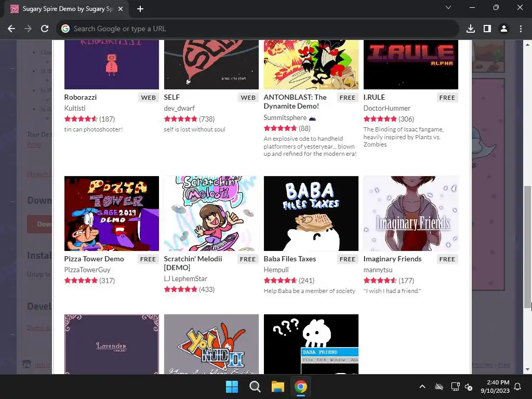
Task: Click the FREE tag beside I.RULE
Action: point(447,98)
